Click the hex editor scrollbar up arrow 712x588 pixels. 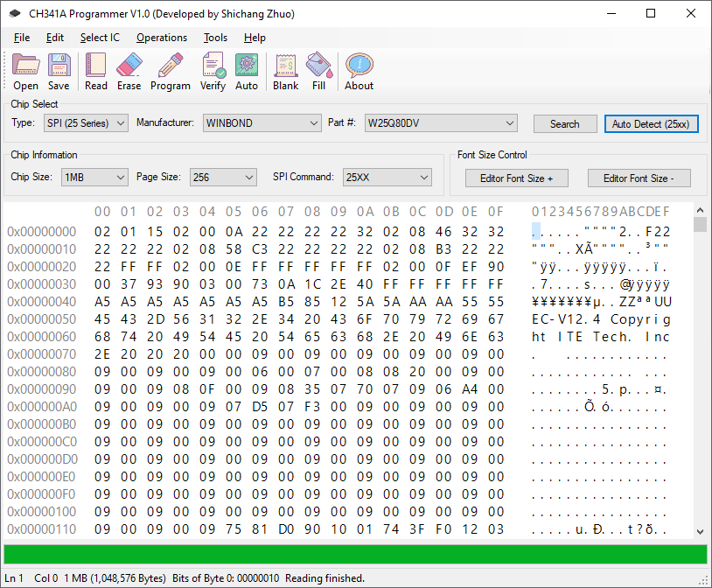click(701, 210)
